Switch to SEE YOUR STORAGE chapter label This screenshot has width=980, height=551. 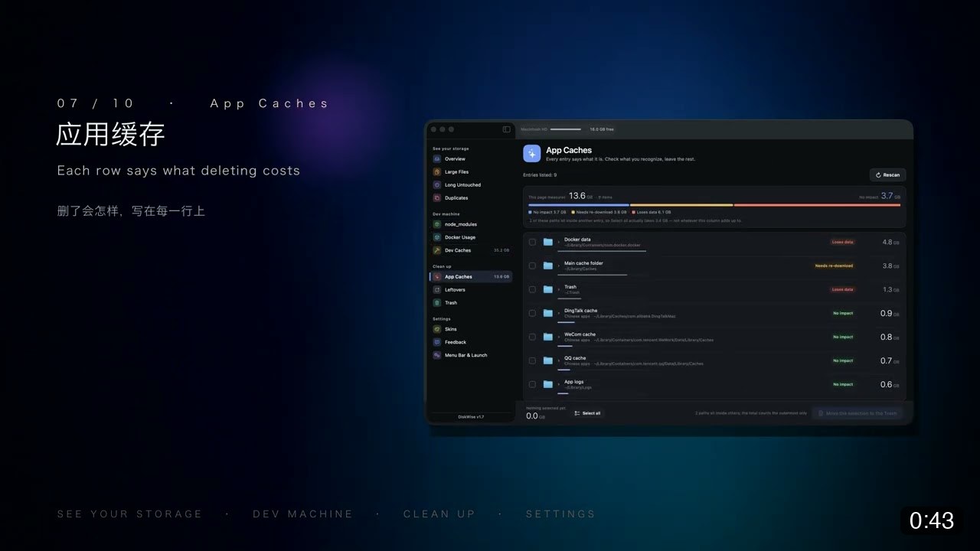[x=129, y=514]
